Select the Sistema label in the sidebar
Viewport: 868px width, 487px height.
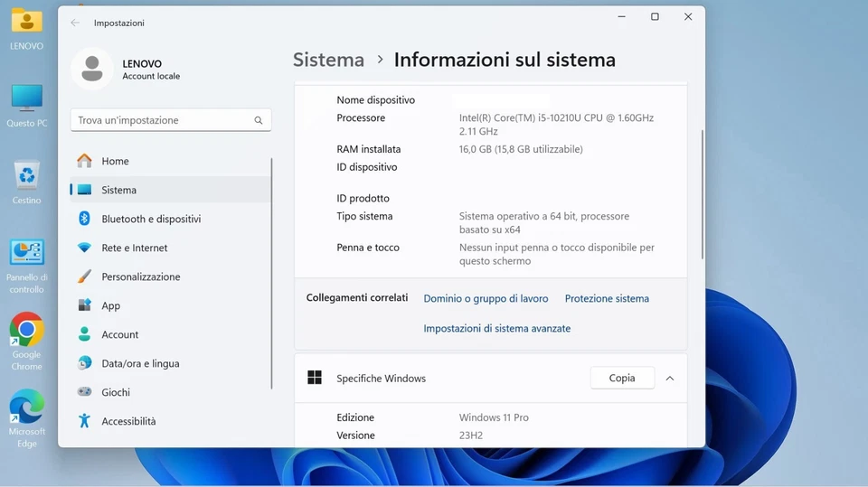click(x=118, y=190)
